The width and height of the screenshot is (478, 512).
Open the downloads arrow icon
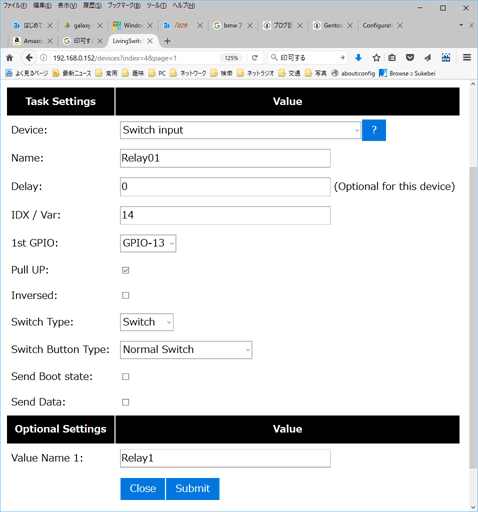[358, 58]
